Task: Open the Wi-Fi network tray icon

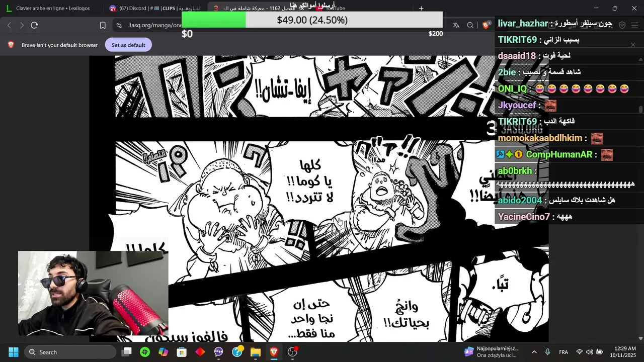Action: point(580,352)
